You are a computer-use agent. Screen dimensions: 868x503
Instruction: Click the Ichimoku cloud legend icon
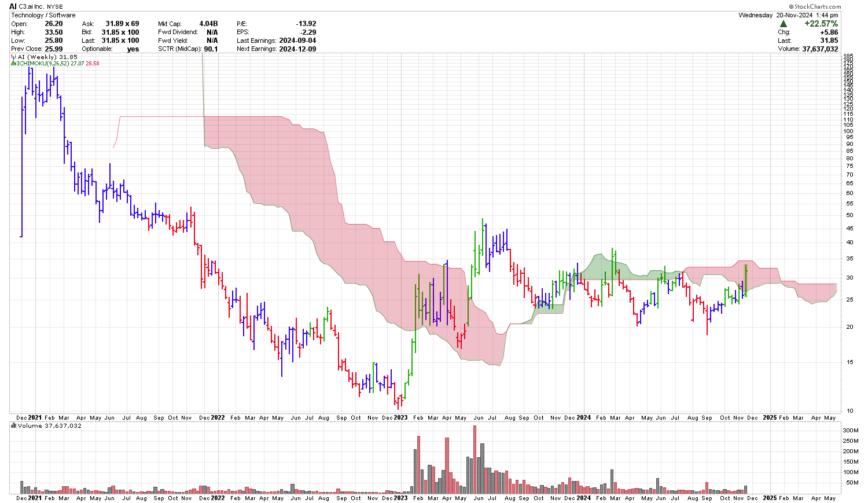(x=13, y=63)
